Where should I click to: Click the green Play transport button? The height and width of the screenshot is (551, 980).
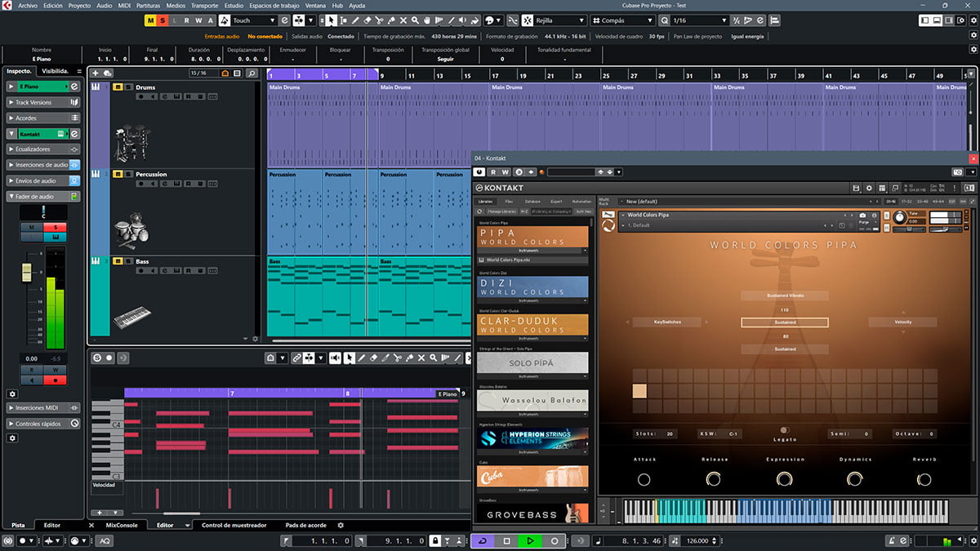(530, 540)
